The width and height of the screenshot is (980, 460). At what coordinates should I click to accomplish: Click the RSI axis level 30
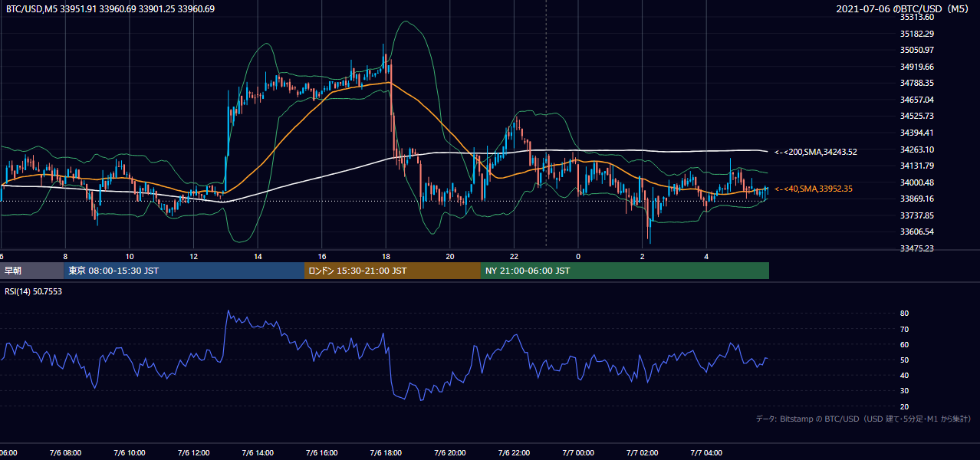coord(905,391)
